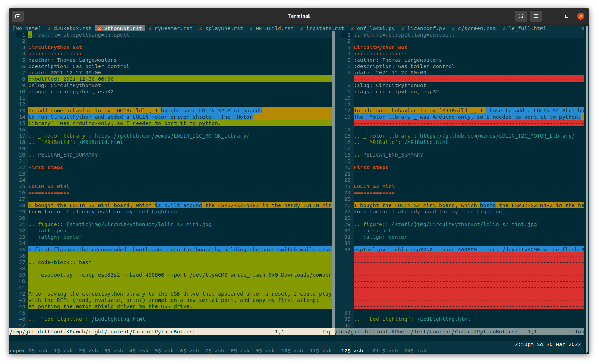Switch to the [No Name] vim tab
Viewport: 598px width, 364px height.
click(27, 28)
